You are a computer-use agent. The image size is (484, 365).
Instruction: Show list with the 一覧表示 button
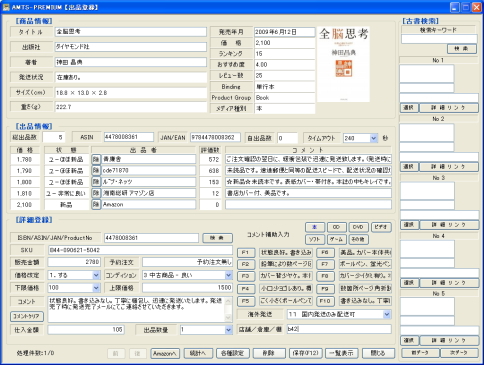pyautogui.click(x=342, y=353)
